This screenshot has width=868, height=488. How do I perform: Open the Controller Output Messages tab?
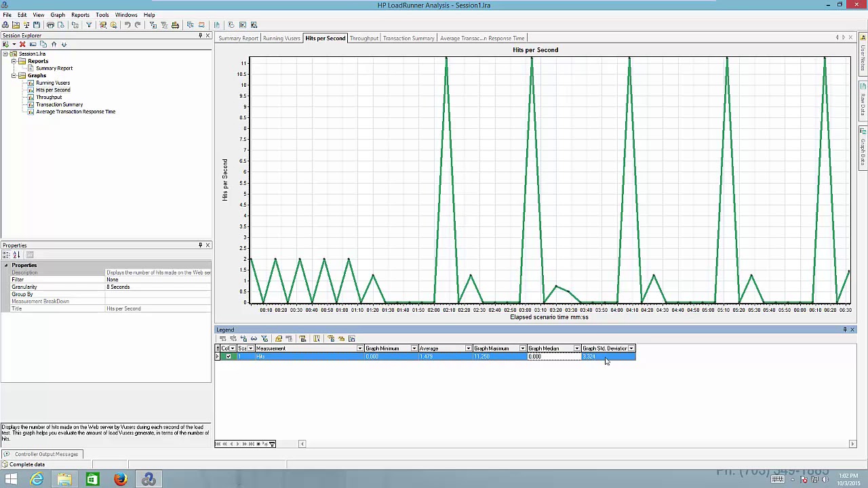(x=42, y=454)
